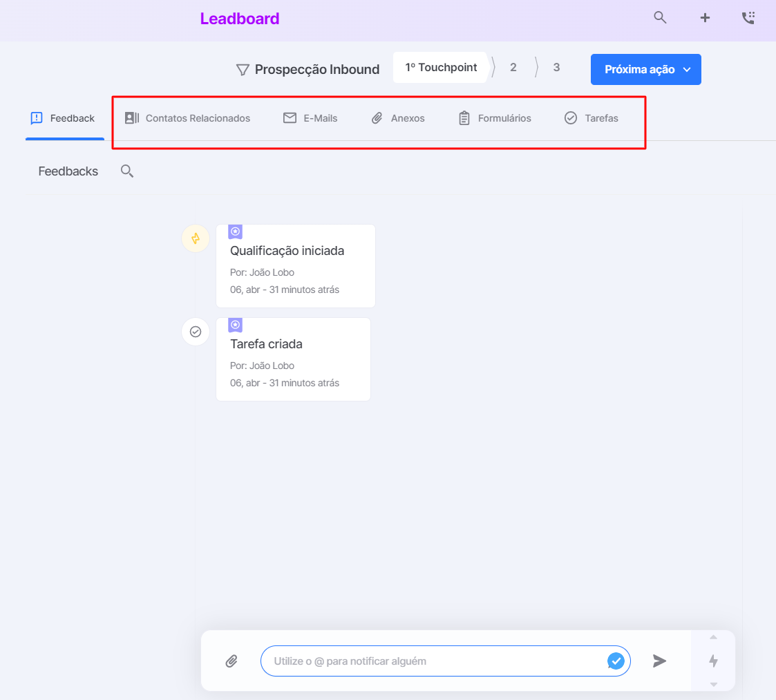The image size is (776, 700).
Task: Expand the Próxima ação dropdown
Action: pos(646,69)
